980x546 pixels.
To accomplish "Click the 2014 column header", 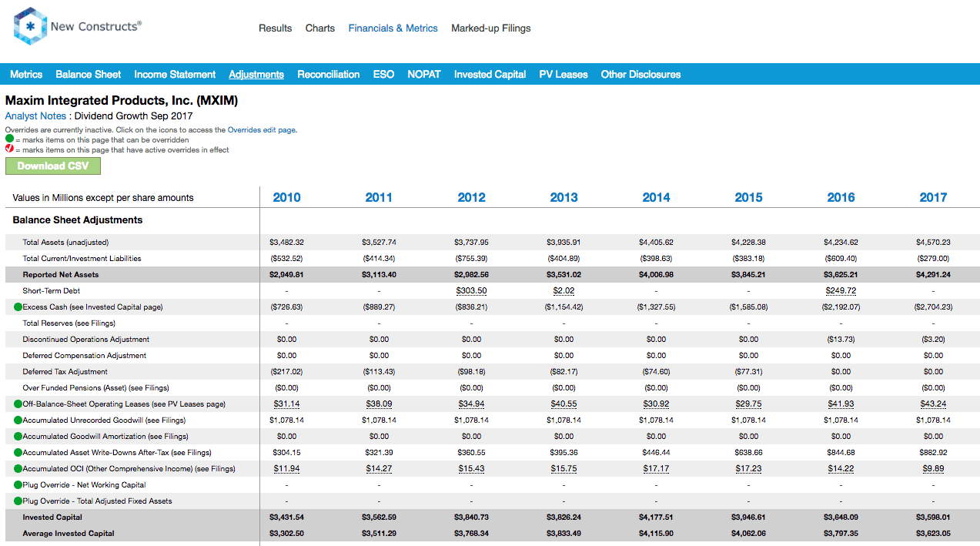I will tap(656, 198).
